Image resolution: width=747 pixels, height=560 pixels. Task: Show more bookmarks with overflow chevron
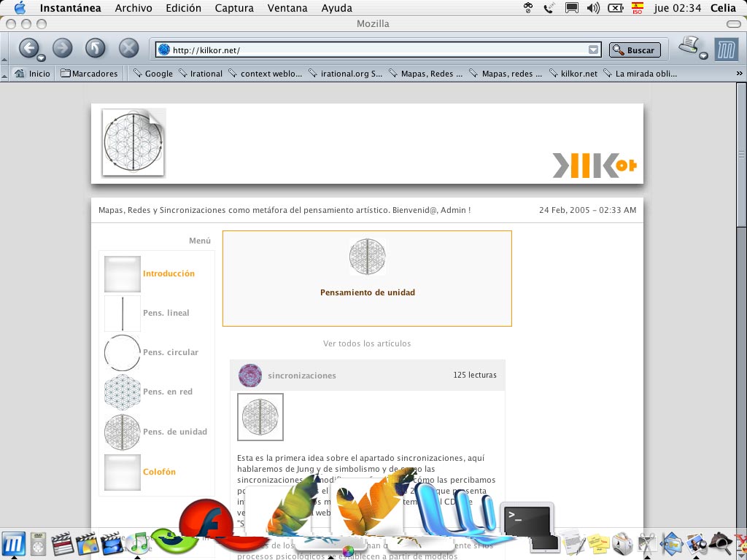tap(739, 74)
